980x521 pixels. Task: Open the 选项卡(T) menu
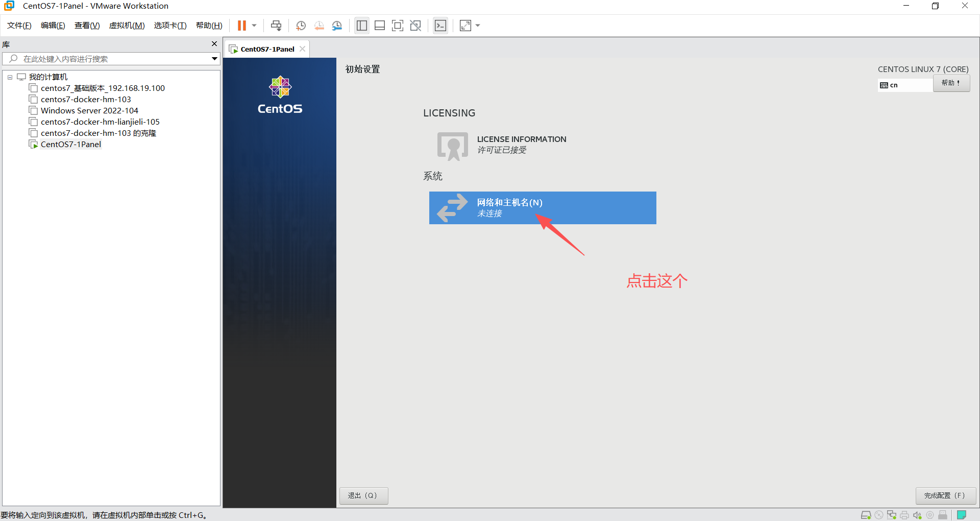pos(170,26)
